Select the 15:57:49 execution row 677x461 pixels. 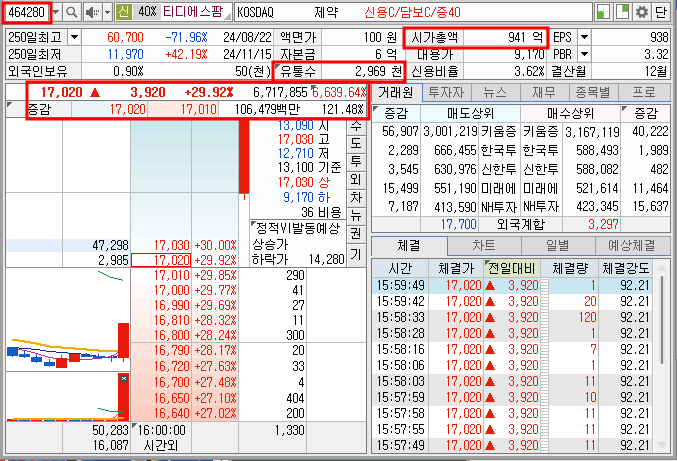coord(514,445)
